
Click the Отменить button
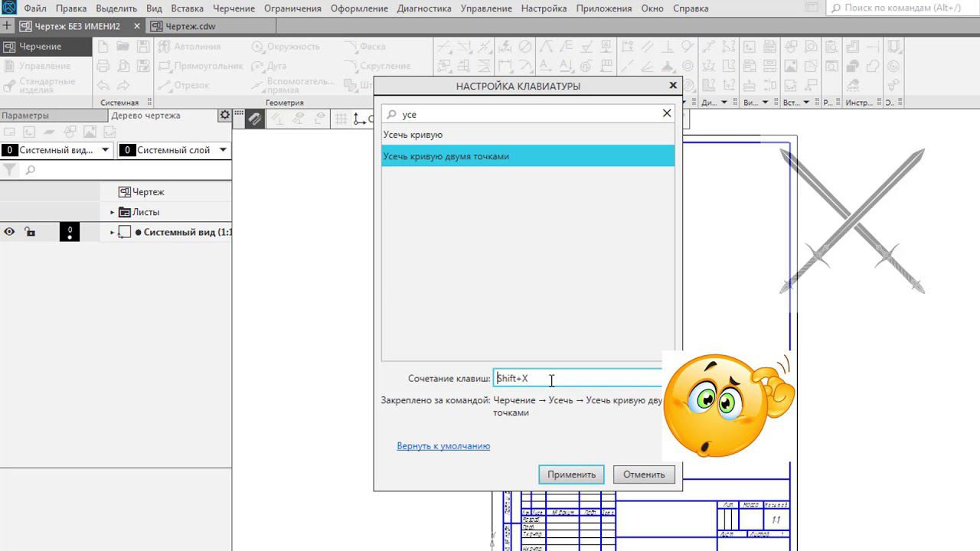pos(644,474)
